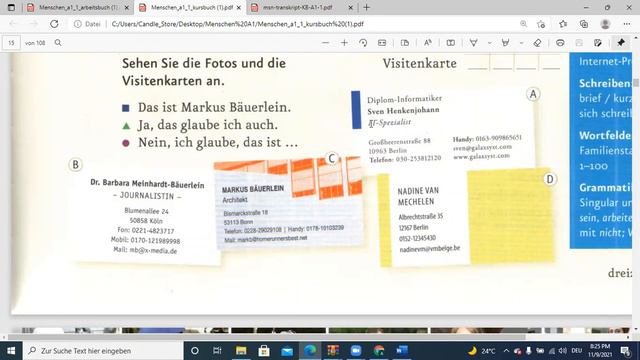Open volume control in system tray
This screenshot has height=360, width=640.
[563, 351]
